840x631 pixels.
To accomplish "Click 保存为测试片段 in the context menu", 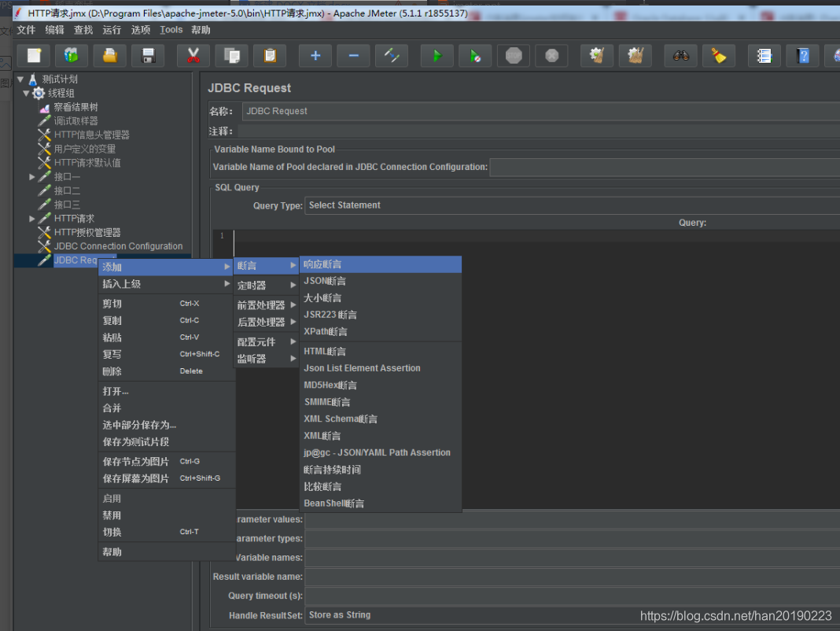I will click(166, 441).
